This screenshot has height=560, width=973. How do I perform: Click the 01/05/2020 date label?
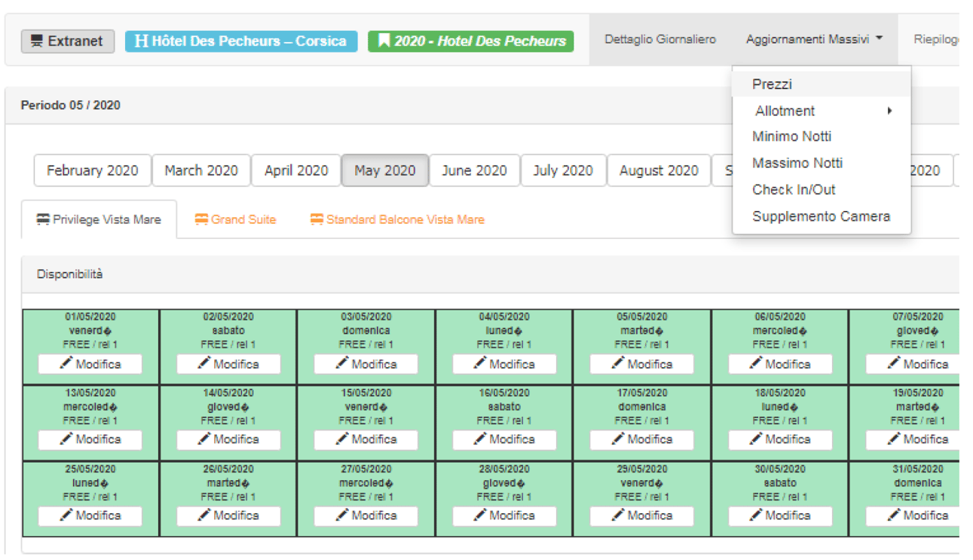point(90,317)
